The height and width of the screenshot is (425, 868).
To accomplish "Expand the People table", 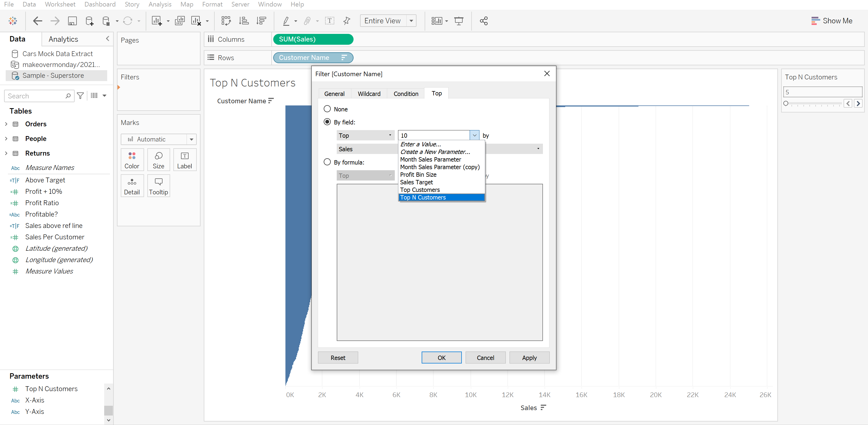I will 6,139.
